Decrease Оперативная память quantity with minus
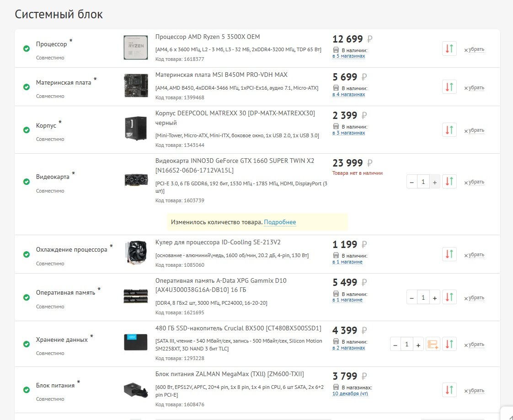The height and width of the screenshot is (420, 513). pos(412,297)
